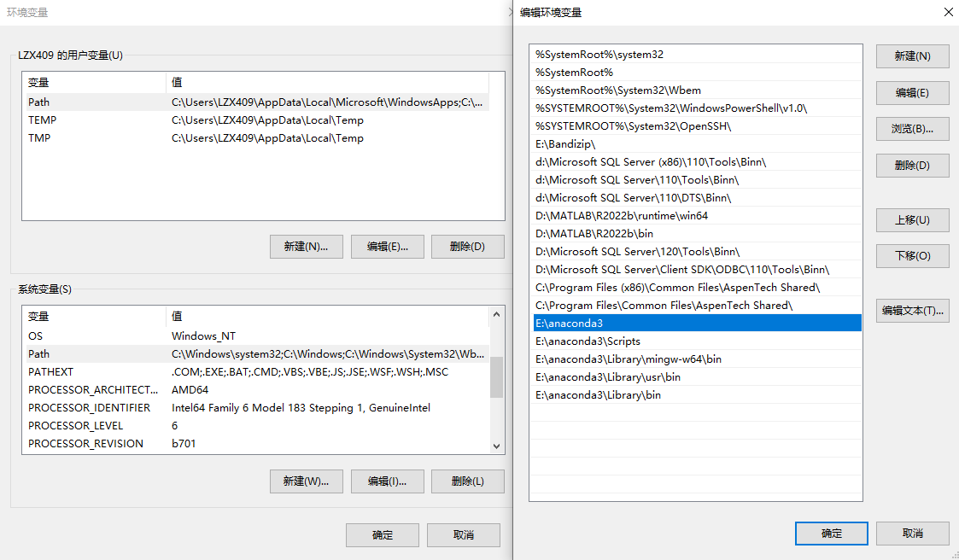Screen dimensions: 959x560
Task: Select the plain %SystemRoot% entry
Action: 697,73
